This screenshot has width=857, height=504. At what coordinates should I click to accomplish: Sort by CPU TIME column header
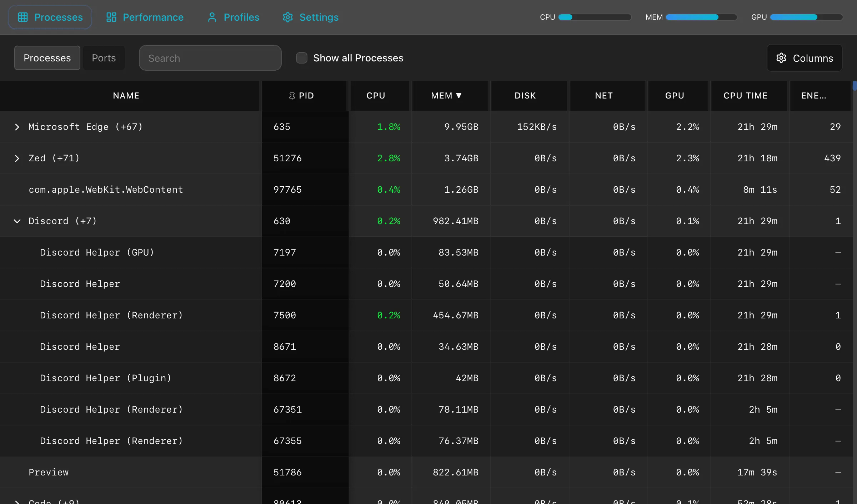(745, 96)
